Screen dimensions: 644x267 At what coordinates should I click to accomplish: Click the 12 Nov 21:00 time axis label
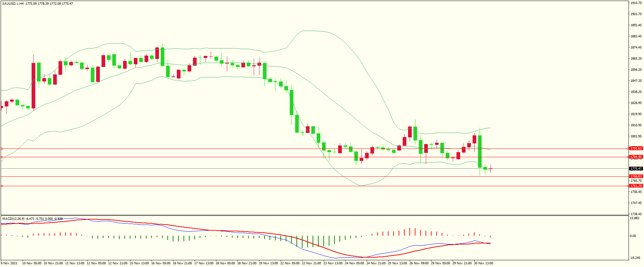click(x=118, y=263)
